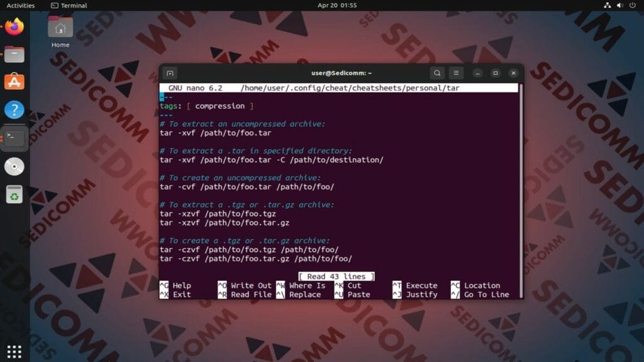Viewport: 644px width, 362px height.
Task: Click the nano ^O Write Out shortcut
Action: point(245,286)
